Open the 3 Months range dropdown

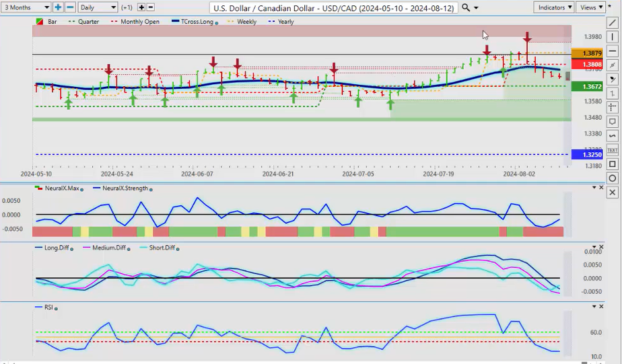26,7
